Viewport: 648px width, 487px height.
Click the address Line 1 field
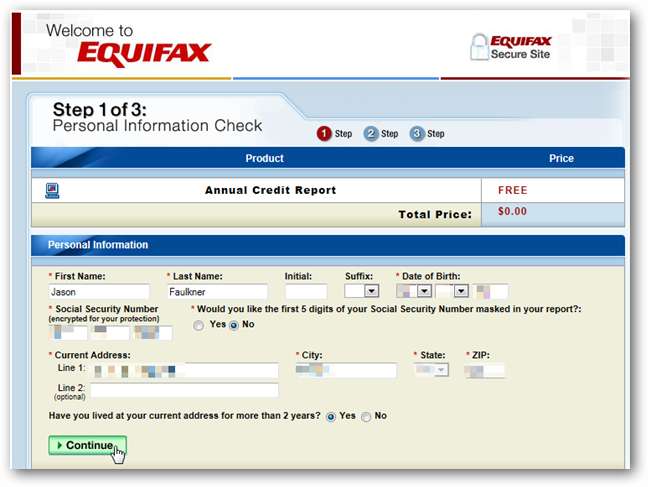pyautogui.click(x=184, y=370)
